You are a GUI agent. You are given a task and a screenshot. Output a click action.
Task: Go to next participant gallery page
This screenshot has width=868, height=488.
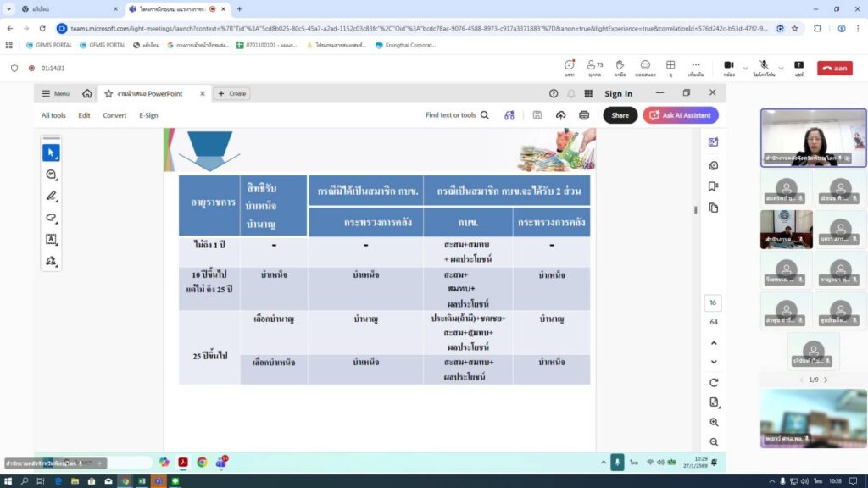coord(826,380)
